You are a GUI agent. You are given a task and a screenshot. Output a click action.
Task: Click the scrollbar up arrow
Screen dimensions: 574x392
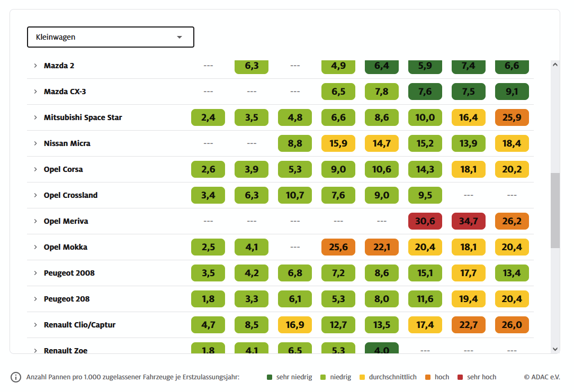point(555,65)
